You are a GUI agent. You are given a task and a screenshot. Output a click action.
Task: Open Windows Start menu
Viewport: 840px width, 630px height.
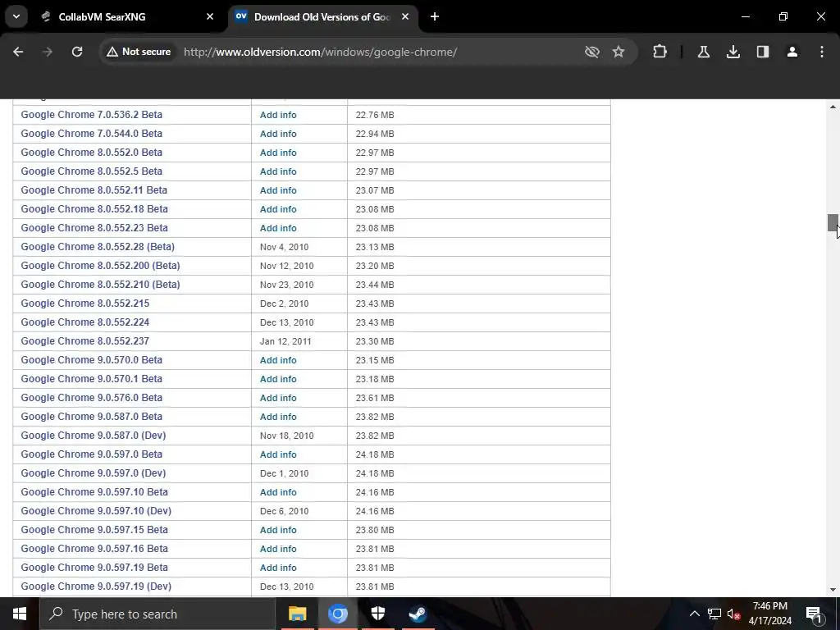[20, 614]
